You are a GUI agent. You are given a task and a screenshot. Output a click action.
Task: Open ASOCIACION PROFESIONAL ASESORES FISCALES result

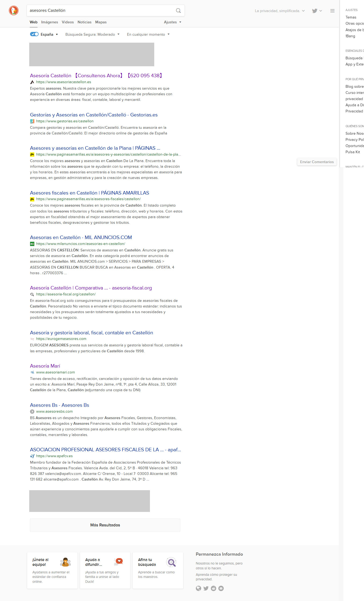tap(105, 450)
